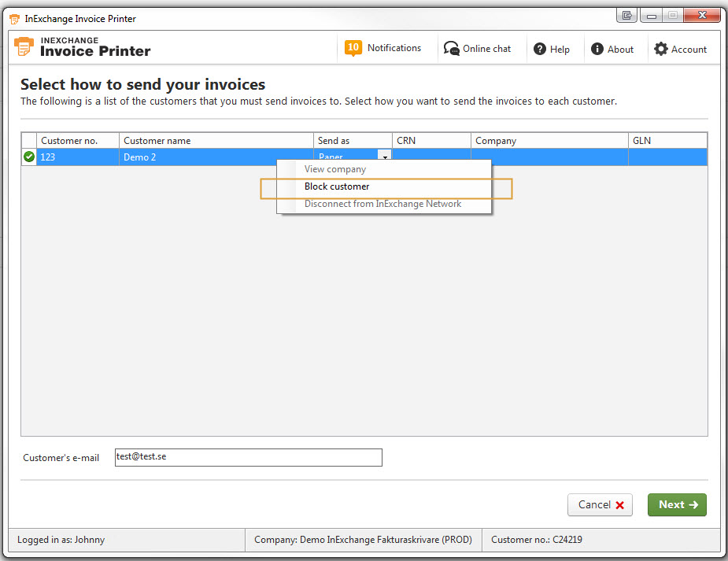Choose View company from context menu
728x561 pixels.
(x=335, y=169)
